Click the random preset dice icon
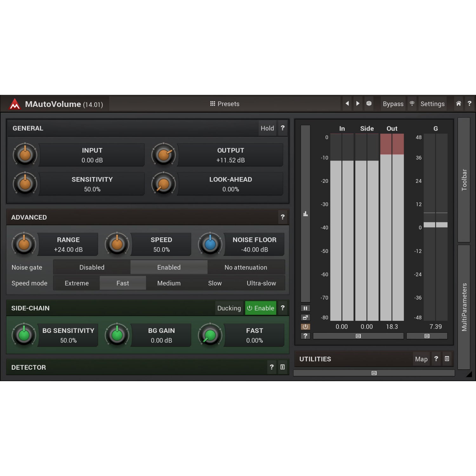476x476 pixels. (x=369, y=103)
